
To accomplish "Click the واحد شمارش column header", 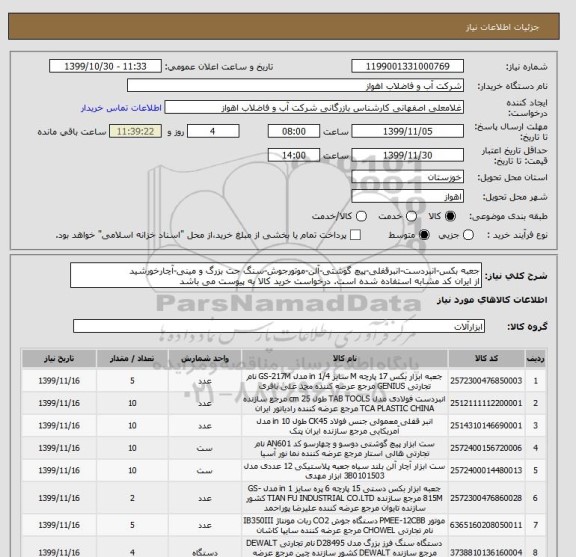I will (205, 359).
